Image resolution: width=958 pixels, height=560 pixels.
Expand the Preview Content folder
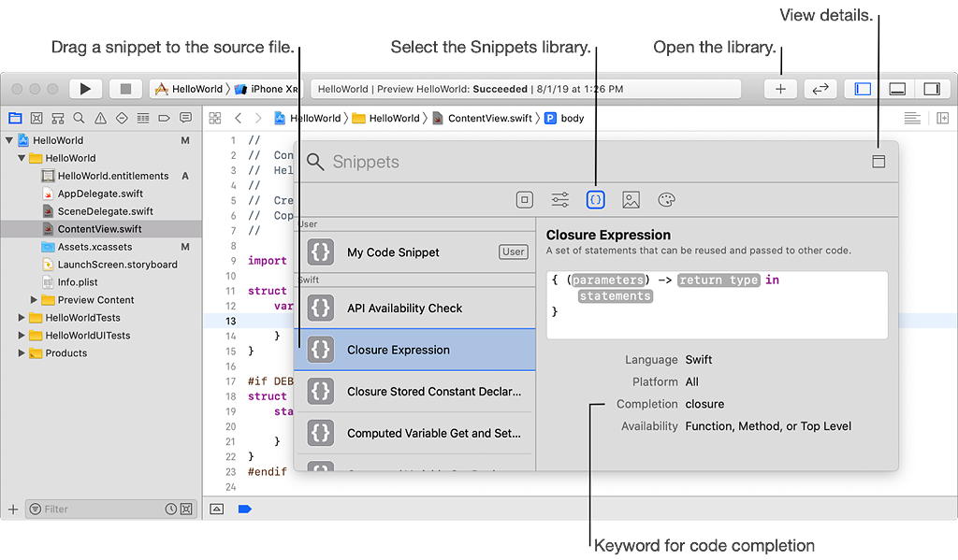(x=34, y=300)
